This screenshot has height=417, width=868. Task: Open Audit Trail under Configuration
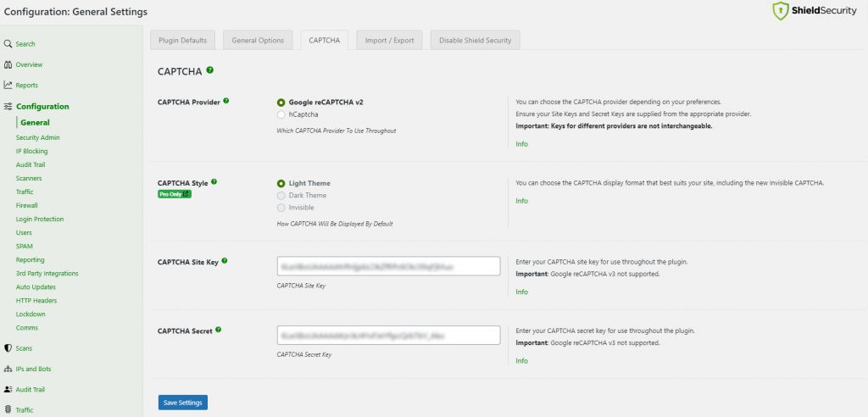coord(31,164)
